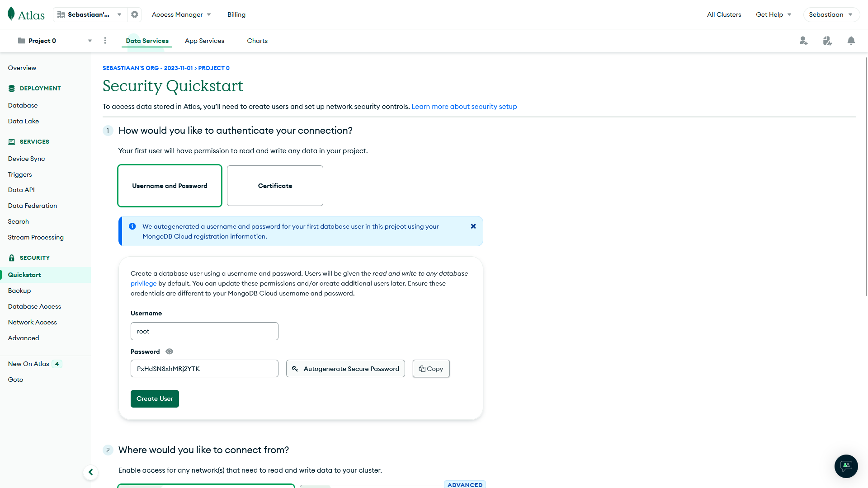Image resolution: width=868 pixels, height=488 pixels.
Task: Switch to the App Services tab
Action: click(204, 41)
